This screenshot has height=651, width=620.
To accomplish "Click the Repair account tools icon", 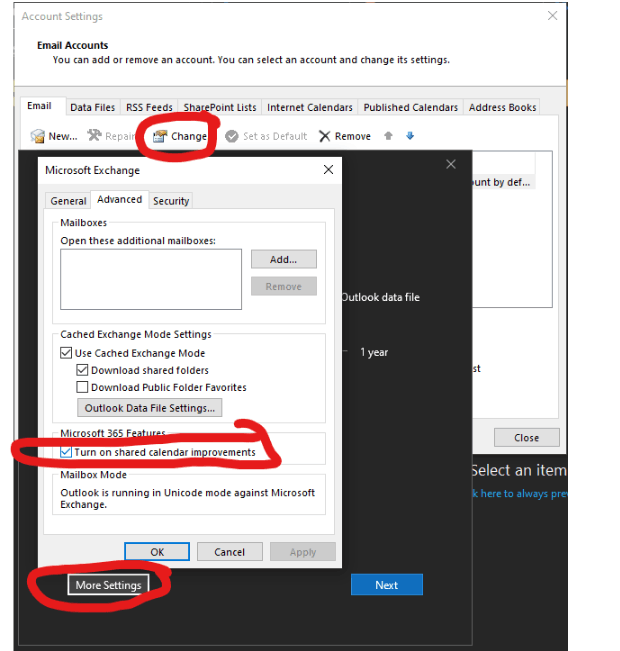I will point(94,135).
